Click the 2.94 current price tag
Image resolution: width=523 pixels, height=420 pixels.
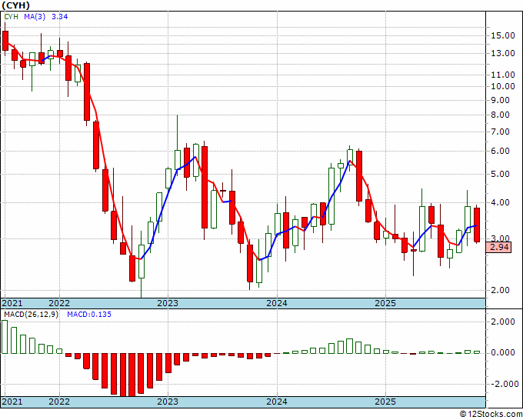click(499, 247)
